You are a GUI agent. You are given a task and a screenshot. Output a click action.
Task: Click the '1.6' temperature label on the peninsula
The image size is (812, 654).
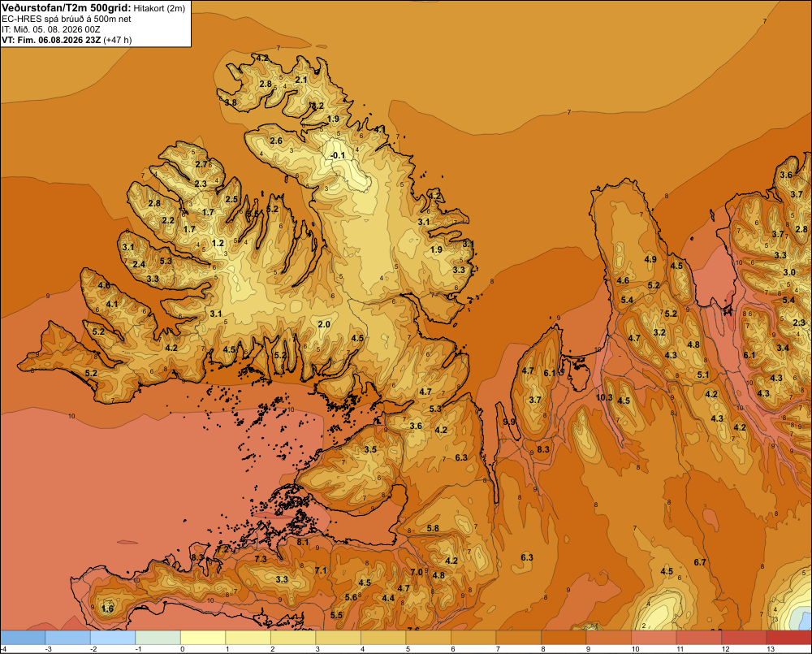pos(107,609)
